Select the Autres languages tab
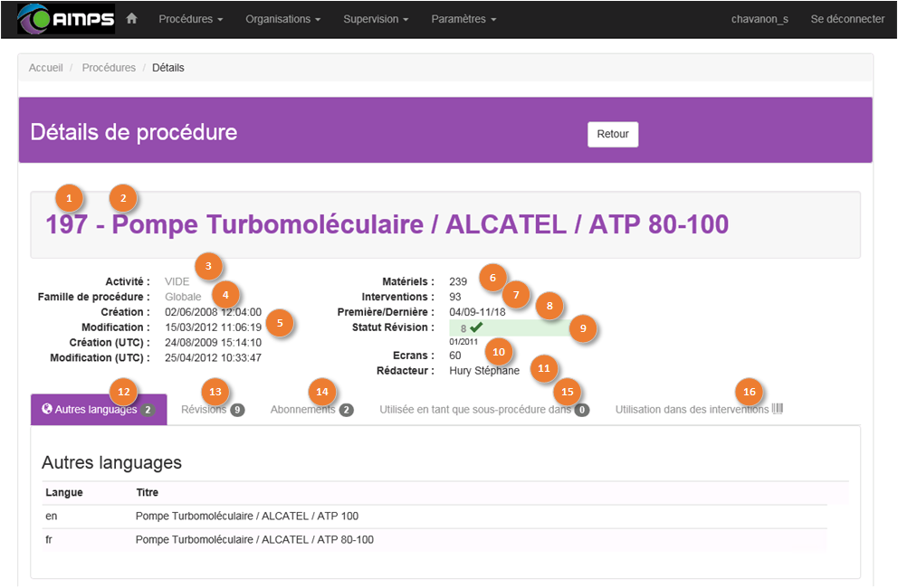898x588 pixels. pos(99,410)
